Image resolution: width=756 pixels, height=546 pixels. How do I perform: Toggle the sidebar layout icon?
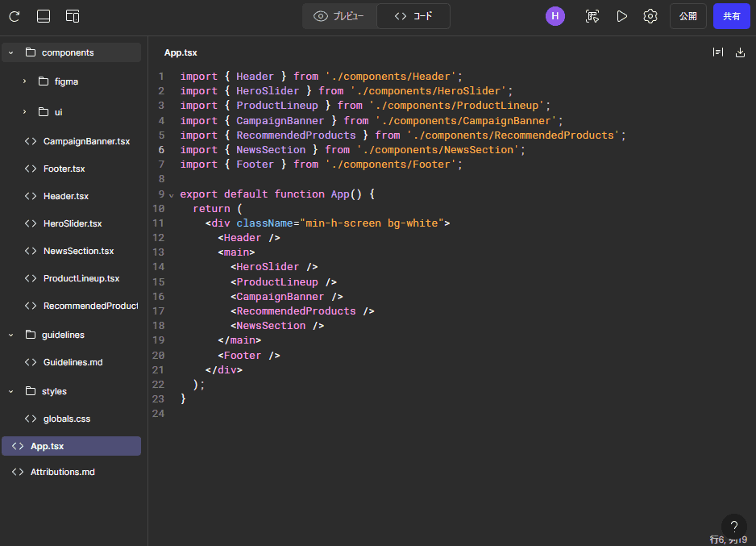[73, 16]
